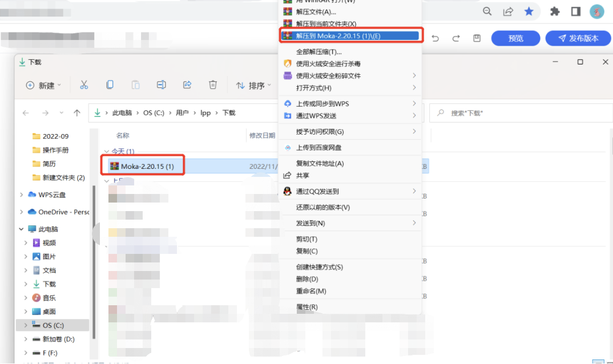This screenshot has width=613, height=364.
Task: Click the up one level arrow
Action: [77, 113]
